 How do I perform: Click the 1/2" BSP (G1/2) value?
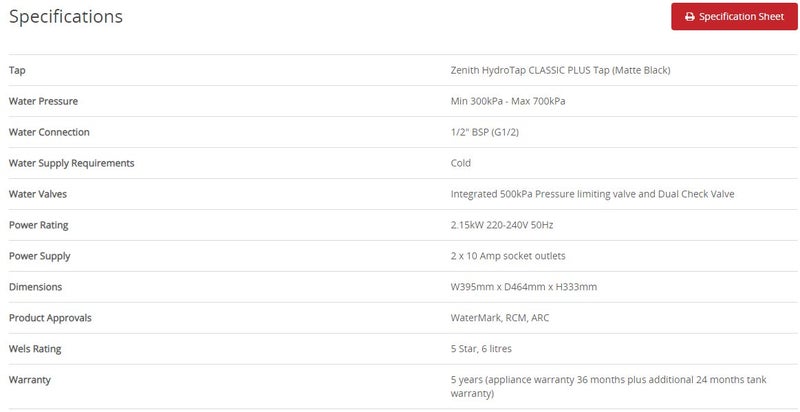coord(485,132)
